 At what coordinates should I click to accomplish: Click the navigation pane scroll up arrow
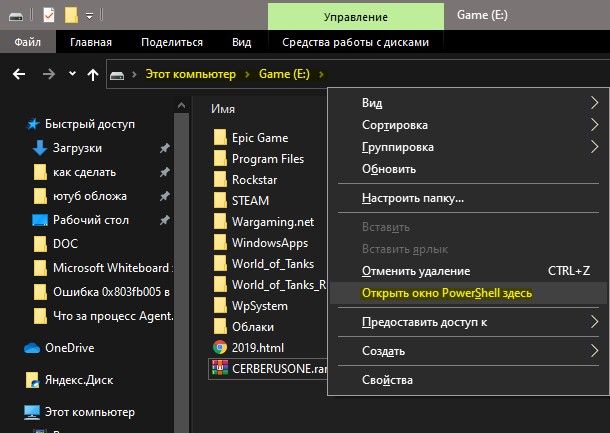coord(181,105)
